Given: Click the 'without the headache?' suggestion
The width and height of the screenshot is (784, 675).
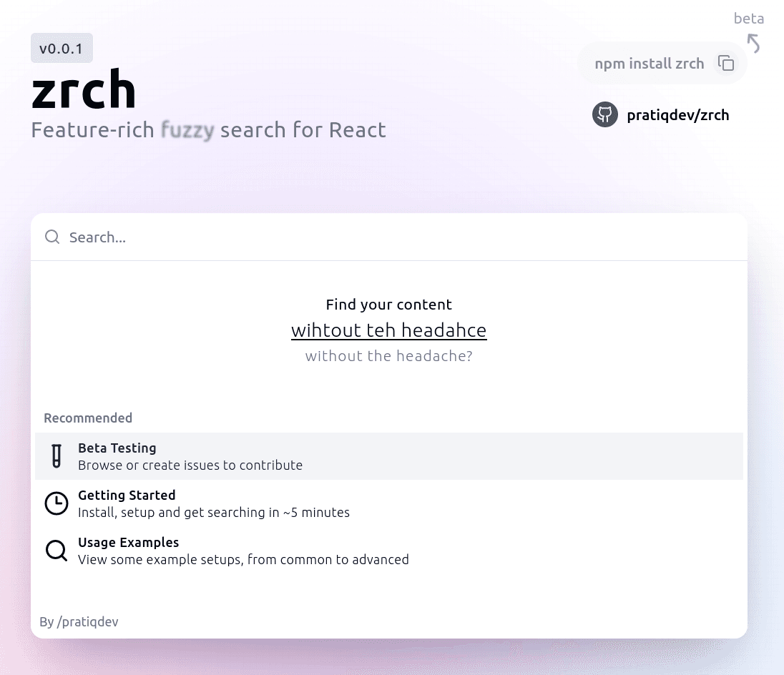Looking at the screenshot, I should [389, 356].
